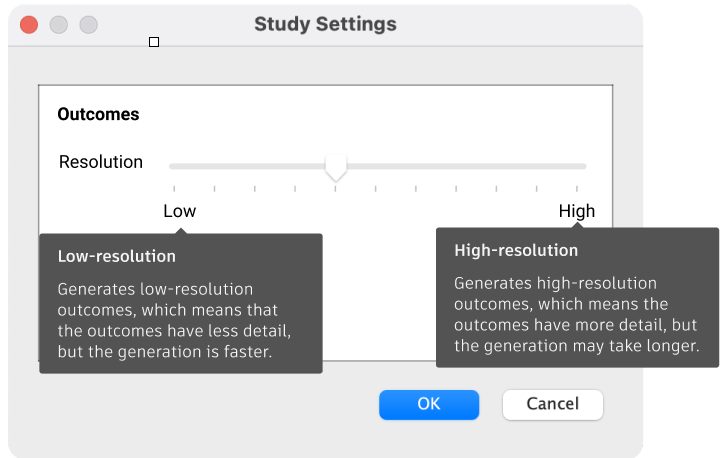Viewport: 724px width, 458px height.
Task: Click the gray minimize window button
Action: point(59,25)
